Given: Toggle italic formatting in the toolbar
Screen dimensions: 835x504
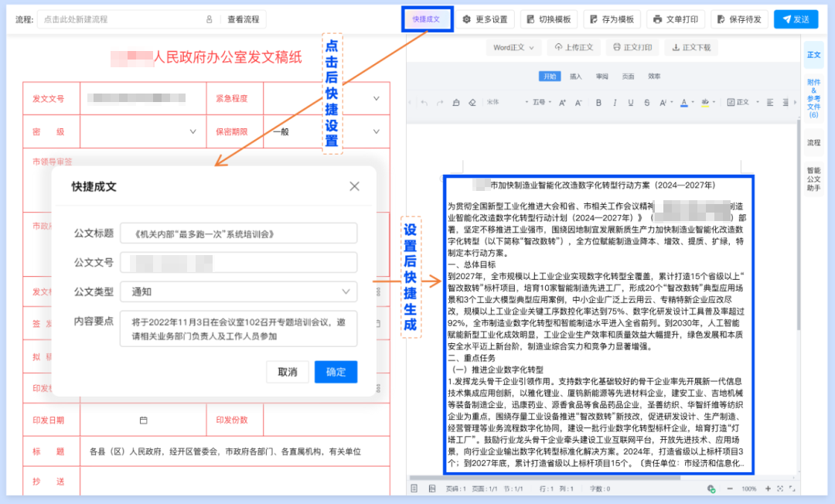Looking at the screenshot, I should click(x=615, y=102).
